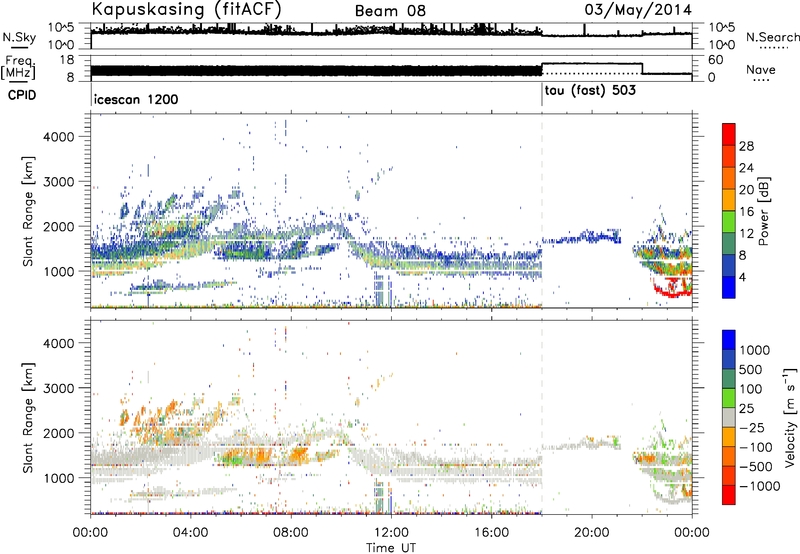Select the Velocity [m s-1] colorbar title
The image size is (800, 554).
[790, 417]
